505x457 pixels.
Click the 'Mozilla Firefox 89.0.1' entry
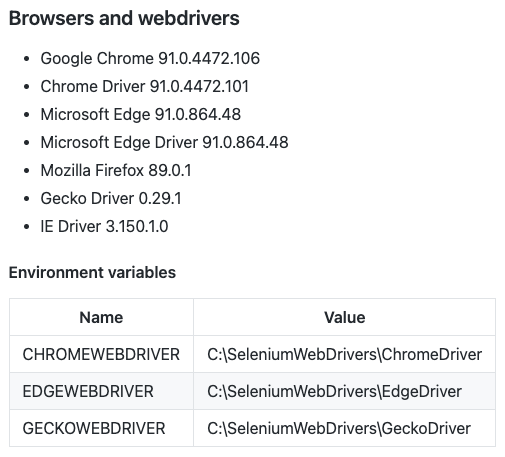point(116,170)
